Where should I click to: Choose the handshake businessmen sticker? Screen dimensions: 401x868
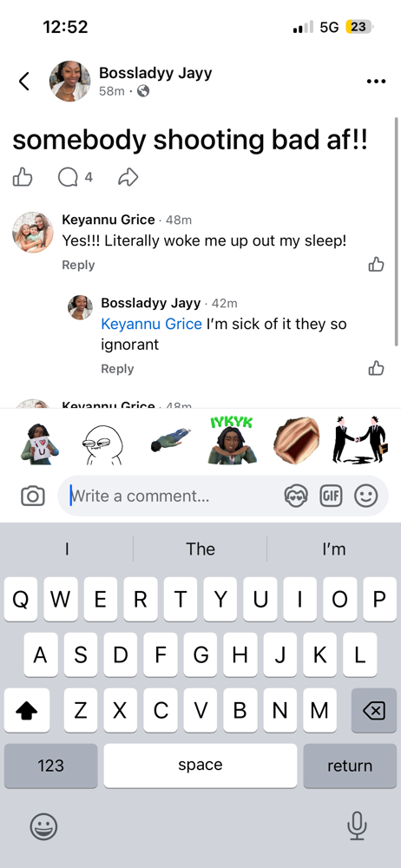point(359,441)
